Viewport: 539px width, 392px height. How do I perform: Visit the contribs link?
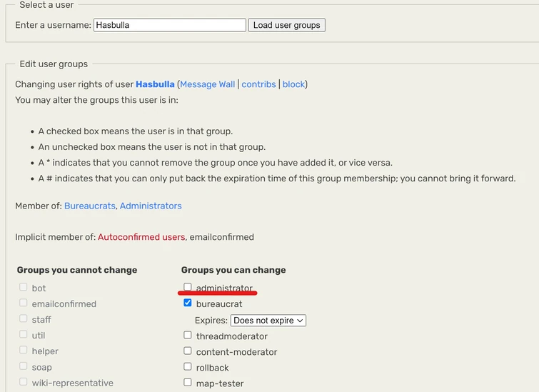258,84
